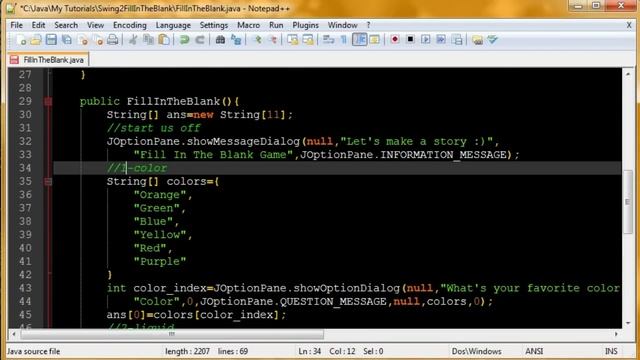640x360 pixels.
Task: Open the Settings menu
Action: [214, 25]
